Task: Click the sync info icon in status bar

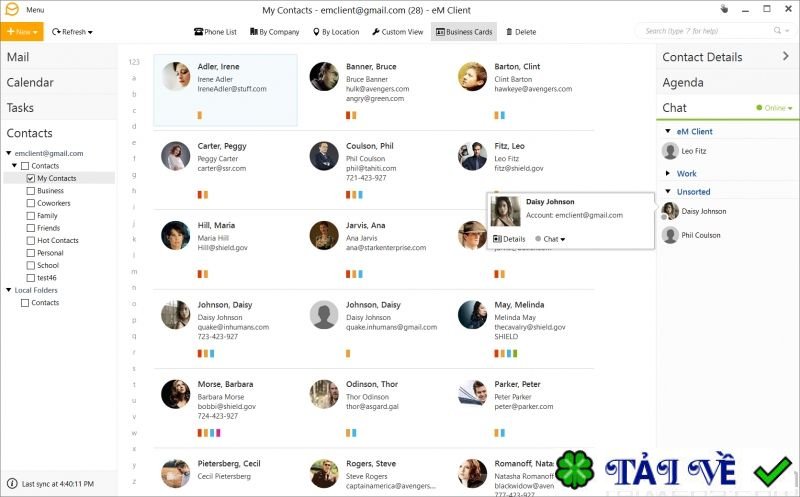Action: (12, 483)
